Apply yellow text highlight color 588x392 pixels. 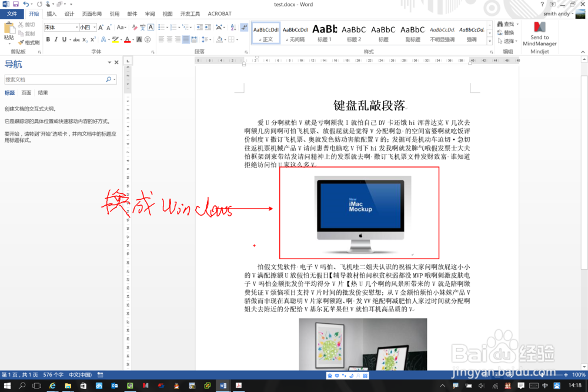pos(115,39)
